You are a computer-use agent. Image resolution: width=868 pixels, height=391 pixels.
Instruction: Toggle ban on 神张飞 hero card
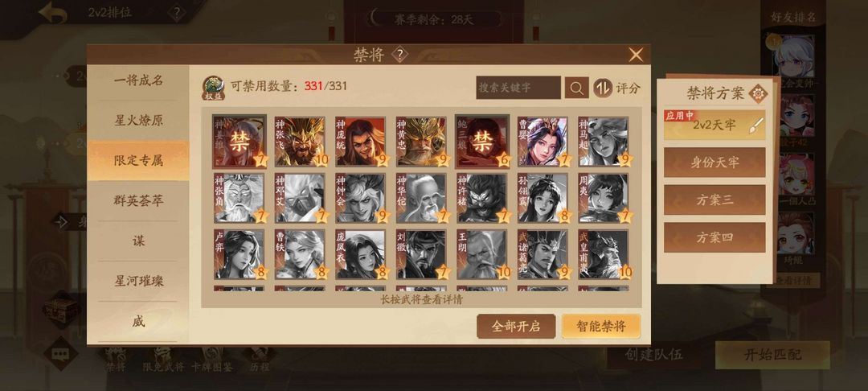(x=300, y=142)
